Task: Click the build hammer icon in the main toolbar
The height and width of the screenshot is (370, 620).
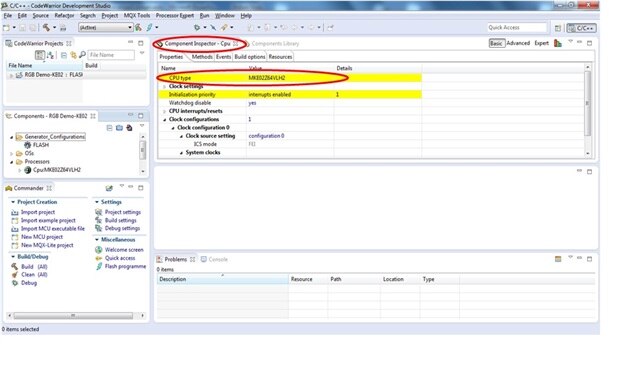Action: [x=46, y=27]
